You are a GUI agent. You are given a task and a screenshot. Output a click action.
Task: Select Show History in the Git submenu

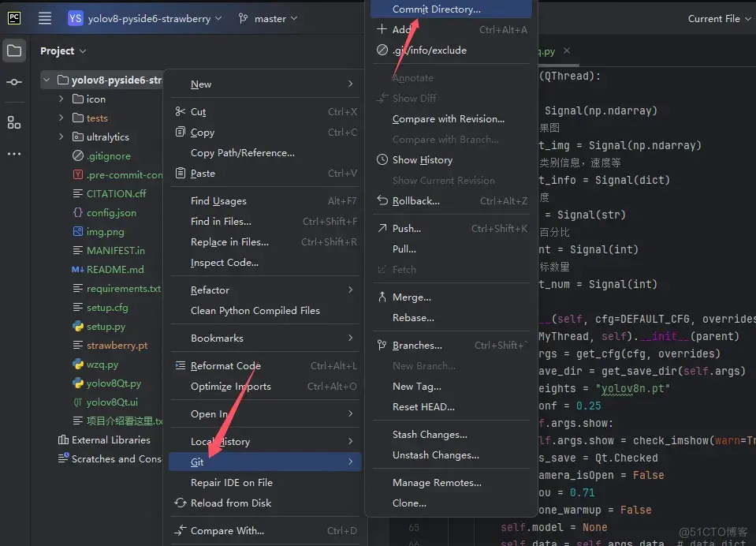[x=422, y=160]
